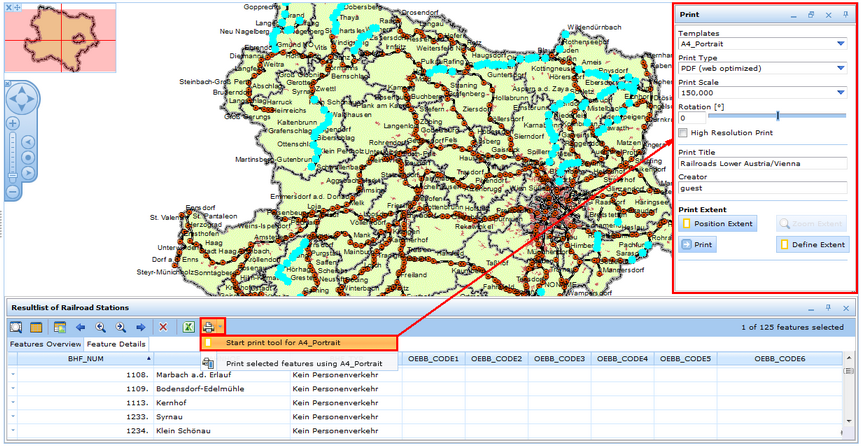Go to previous feature with left arrow
Viewport: 861px width, 446px height.
(81, 327)
